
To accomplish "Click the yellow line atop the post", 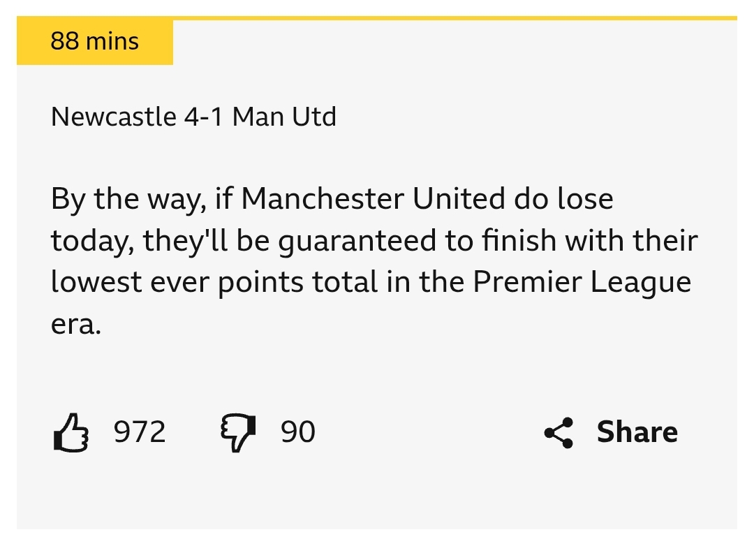I will coord(454,18).
